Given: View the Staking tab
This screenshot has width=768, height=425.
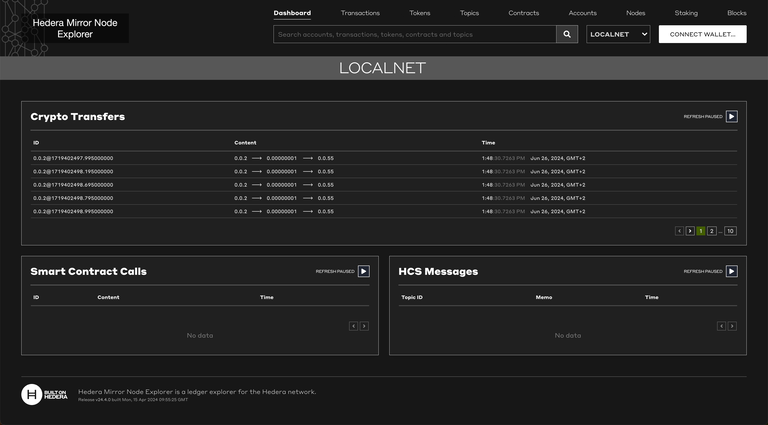Looking at the screenshot, I should tap(686, 13).
